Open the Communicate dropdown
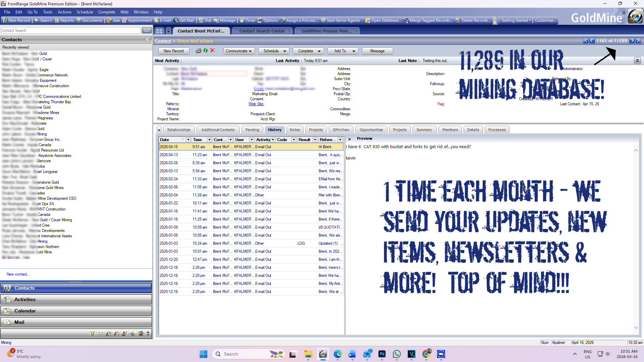 click(x=239, y=51)
